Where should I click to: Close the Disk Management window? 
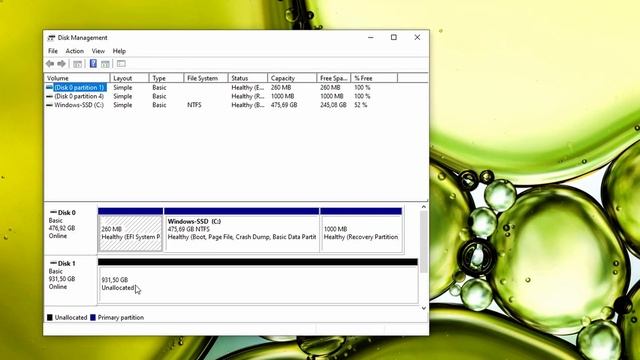coord(417,38)
